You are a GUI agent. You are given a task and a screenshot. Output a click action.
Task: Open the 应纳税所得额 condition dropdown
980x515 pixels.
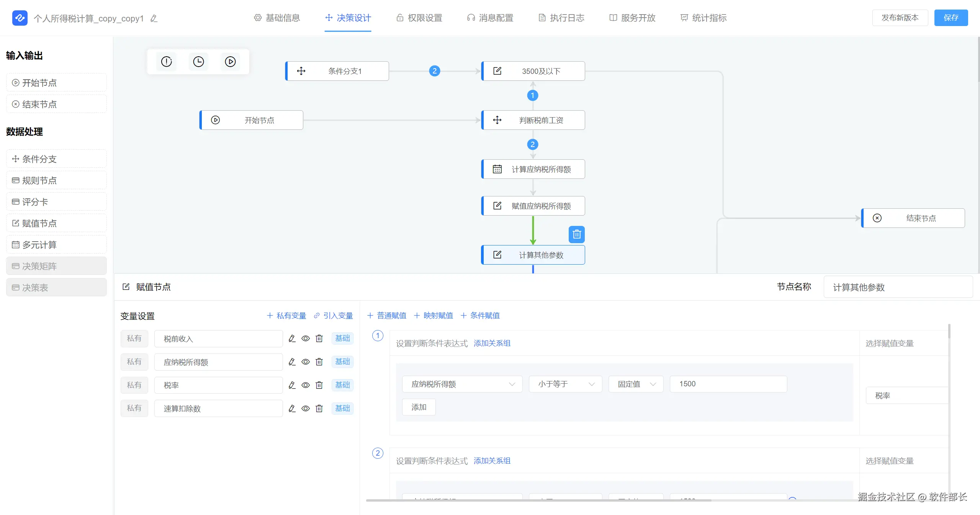(x=462, y=384)
